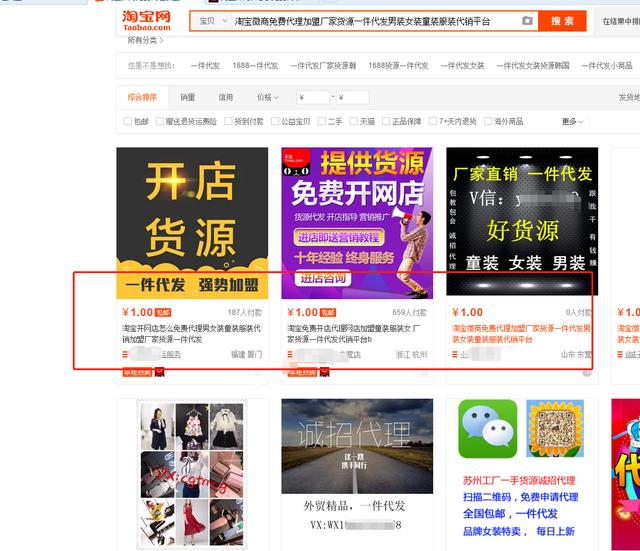
Task: Select the 信用 sort tab
Action: coord(226,97)
